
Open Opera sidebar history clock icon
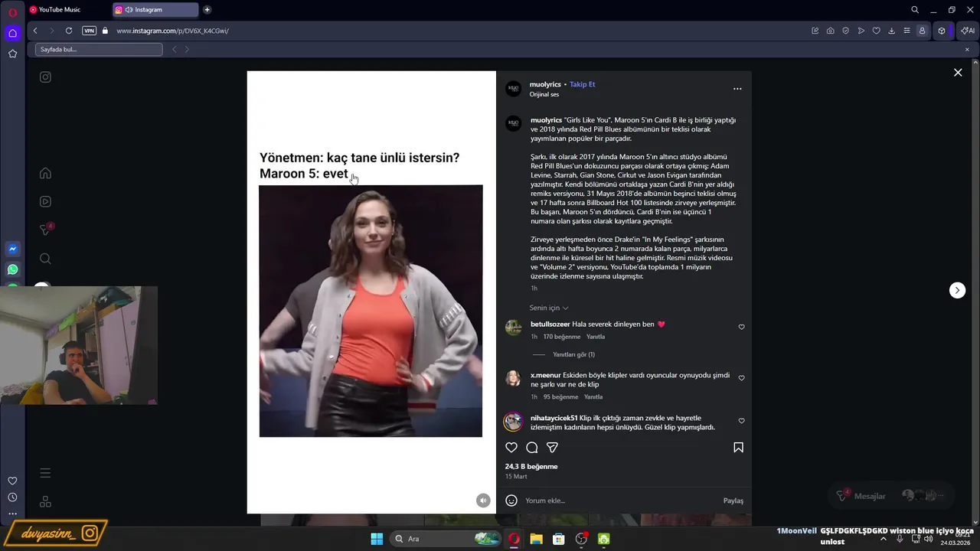(12, 497)
